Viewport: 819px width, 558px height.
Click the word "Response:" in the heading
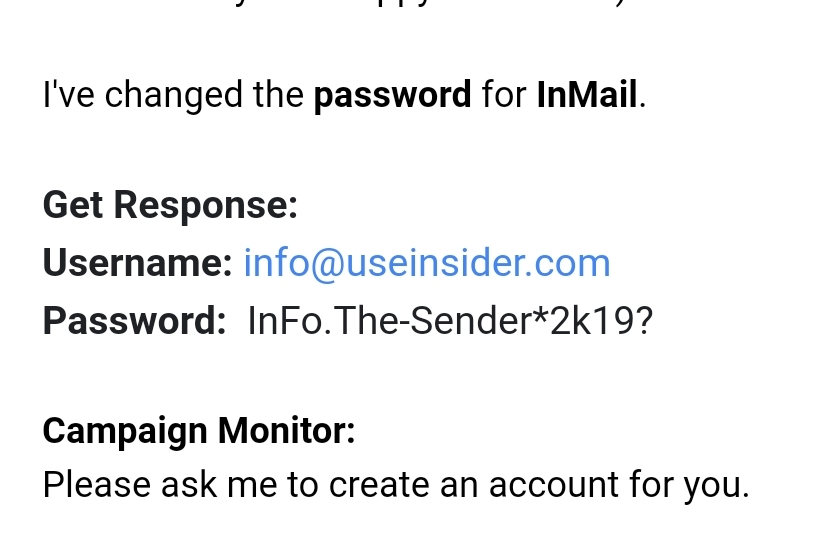pos(205,205)
